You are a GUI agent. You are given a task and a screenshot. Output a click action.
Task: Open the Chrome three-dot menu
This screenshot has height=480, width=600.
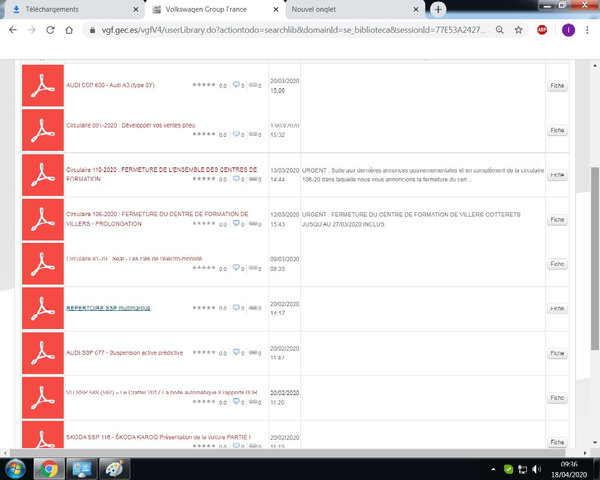[x=587, y=30]
